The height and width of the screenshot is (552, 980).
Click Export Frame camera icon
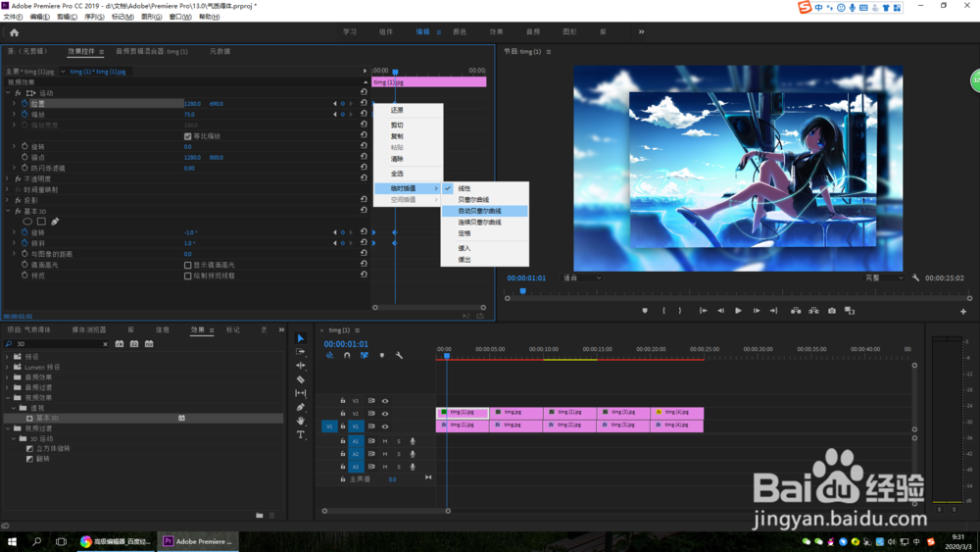click(x=832, y=311)
